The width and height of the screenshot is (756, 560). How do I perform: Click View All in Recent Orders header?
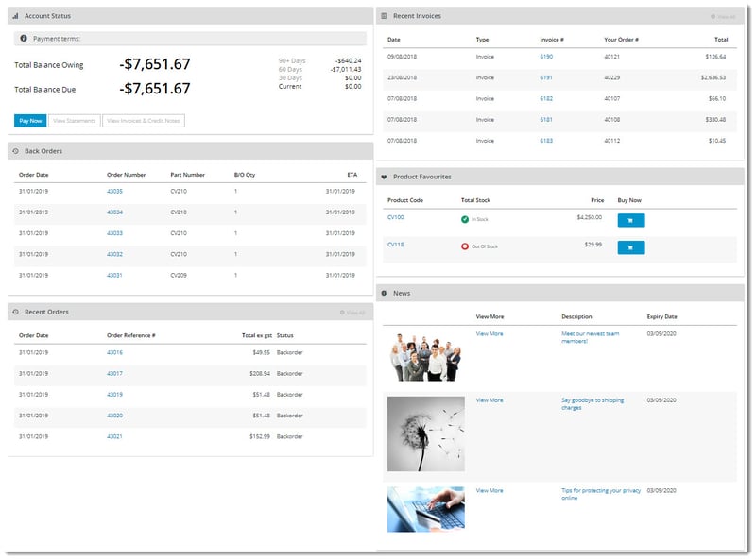tap(352, 313)
